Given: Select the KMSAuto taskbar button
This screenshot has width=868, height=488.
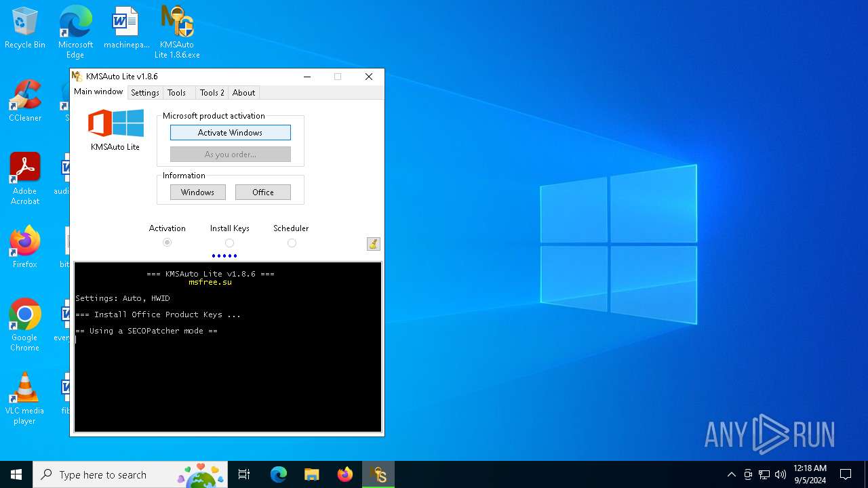Looking at the screenshot, I should point(378,474).
